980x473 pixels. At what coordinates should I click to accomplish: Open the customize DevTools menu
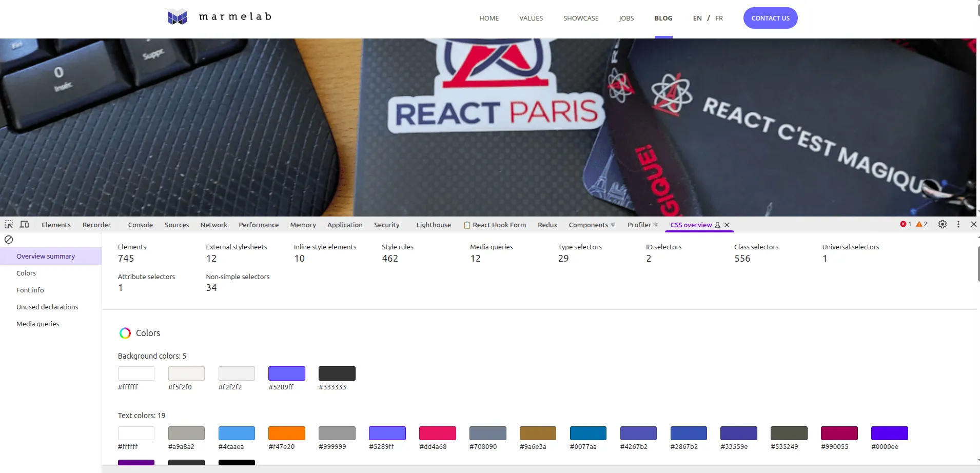958,224
